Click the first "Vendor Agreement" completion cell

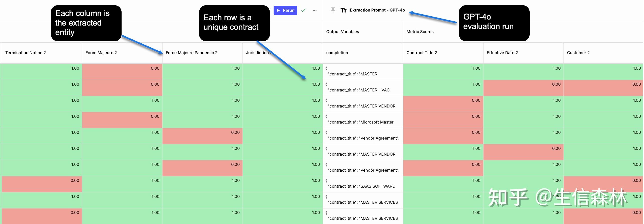pyautogui.click(x=363, y=136)
